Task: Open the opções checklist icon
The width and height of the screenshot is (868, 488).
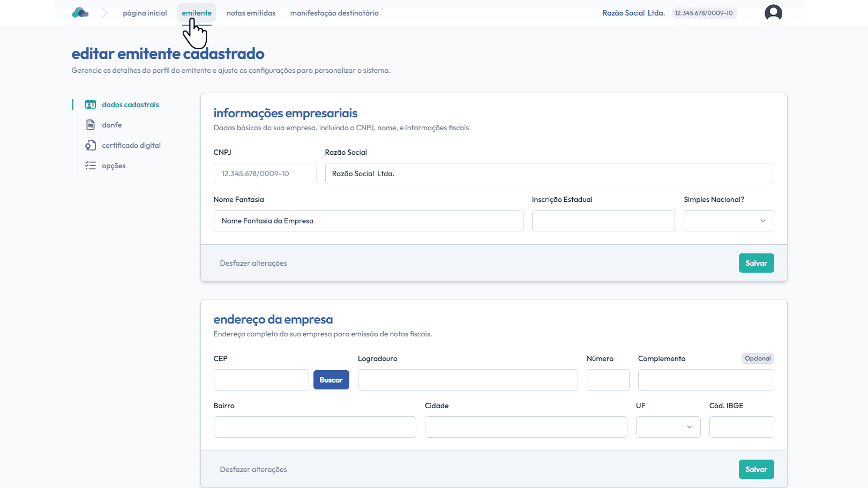Action: [x=91, y=166]
